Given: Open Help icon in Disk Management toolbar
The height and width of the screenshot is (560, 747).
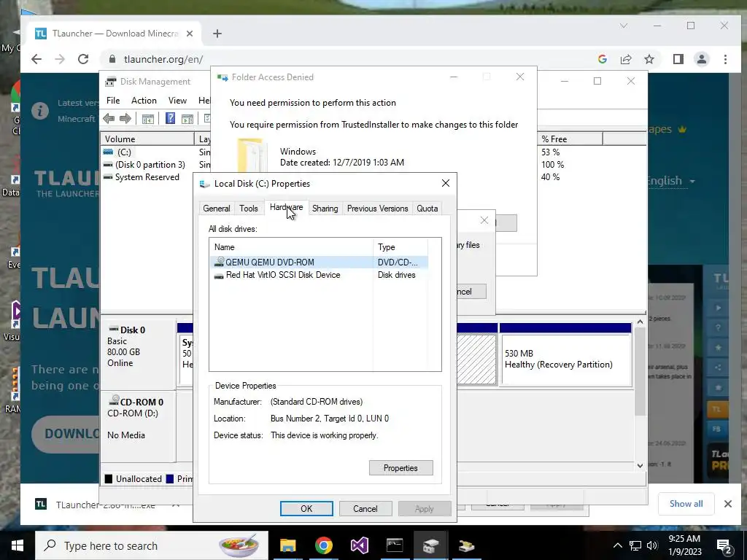Looking at the screenshot, I should click(x=170, y=119).
